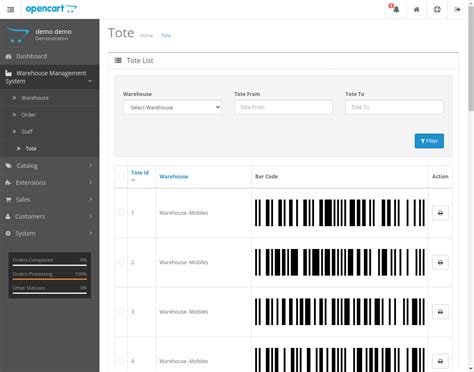Click the barcode image of tote 3

tap(340, 312)
